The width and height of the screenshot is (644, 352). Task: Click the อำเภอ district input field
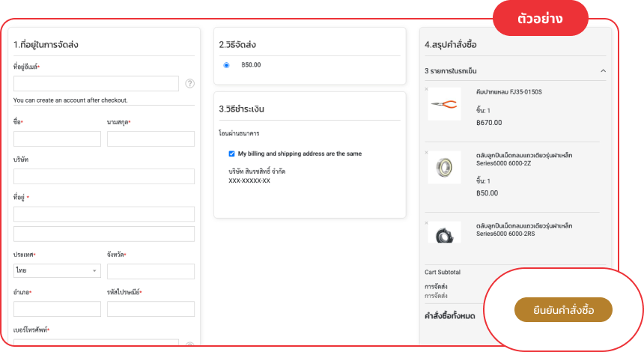(x=57, y=309)
